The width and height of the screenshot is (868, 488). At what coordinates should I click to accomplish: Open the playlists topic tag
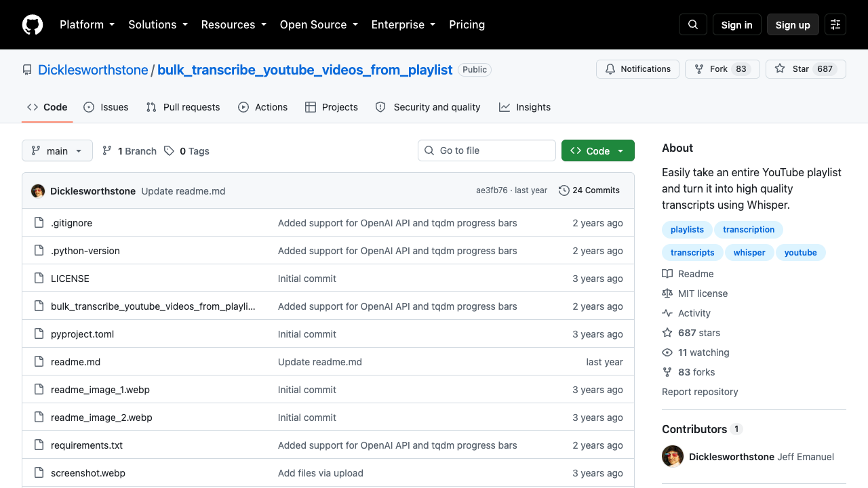pyautogui.click(x=687, y=230)
